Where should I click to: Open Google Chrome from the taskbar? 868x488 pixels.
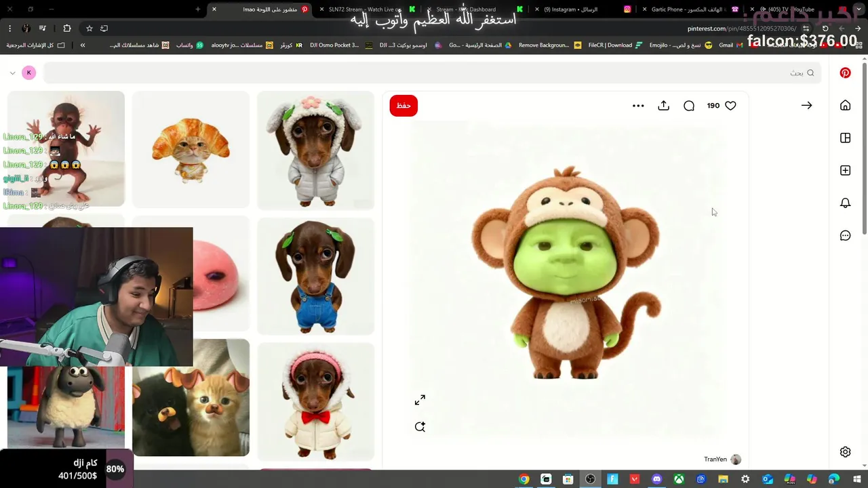tap(524, 479)
